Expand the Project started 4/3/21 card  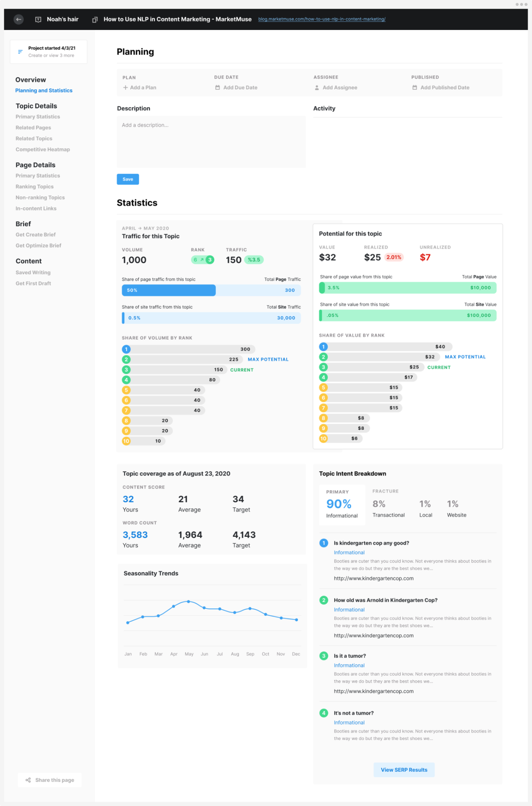[x=48, y=52]
